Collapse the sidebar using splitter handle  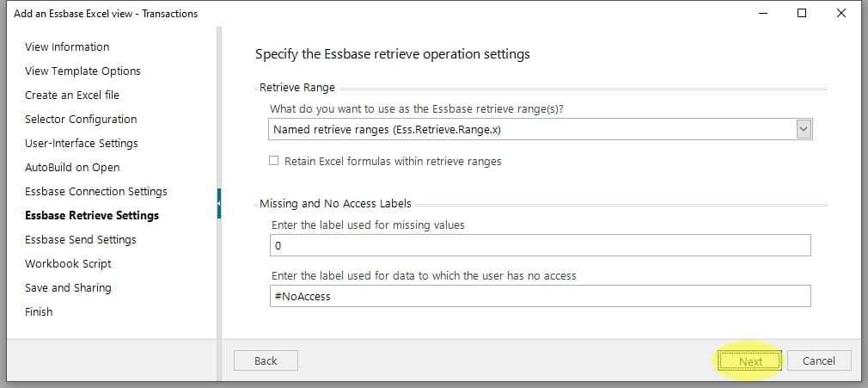coord(219,203)
